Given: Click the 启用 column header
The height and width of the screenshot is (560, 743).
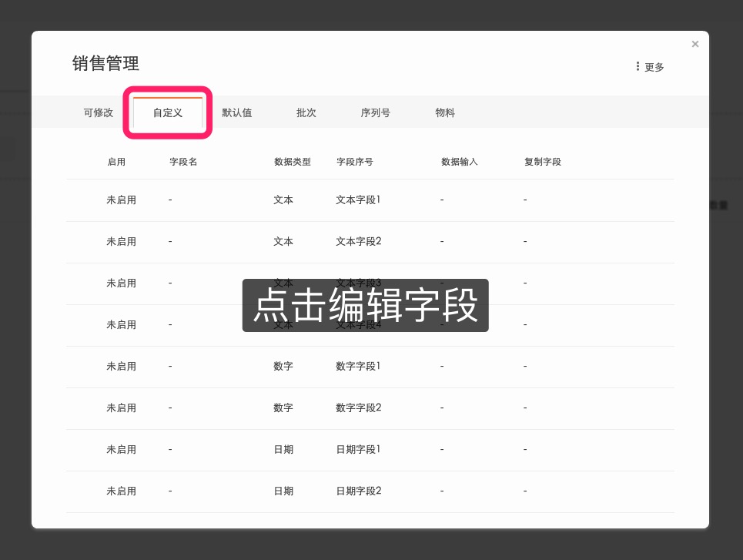Looking at the screenshot, I should coord(116,163).
